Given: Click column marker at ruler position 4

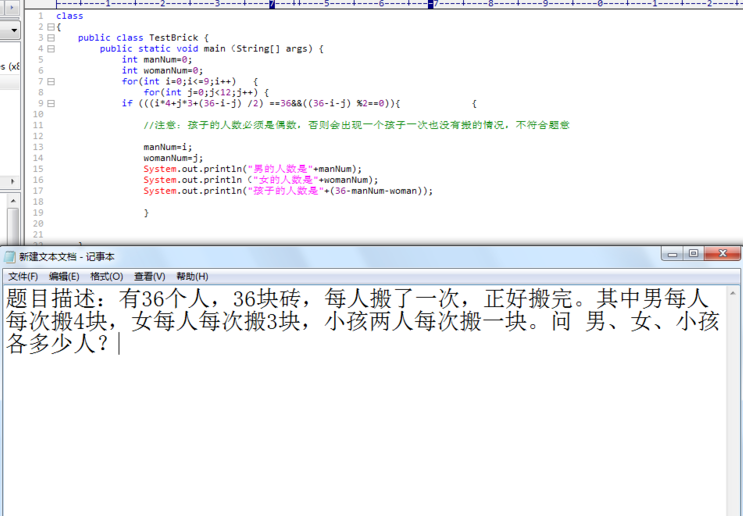Looking at the screenshot, I should click(x=272, y=4).
